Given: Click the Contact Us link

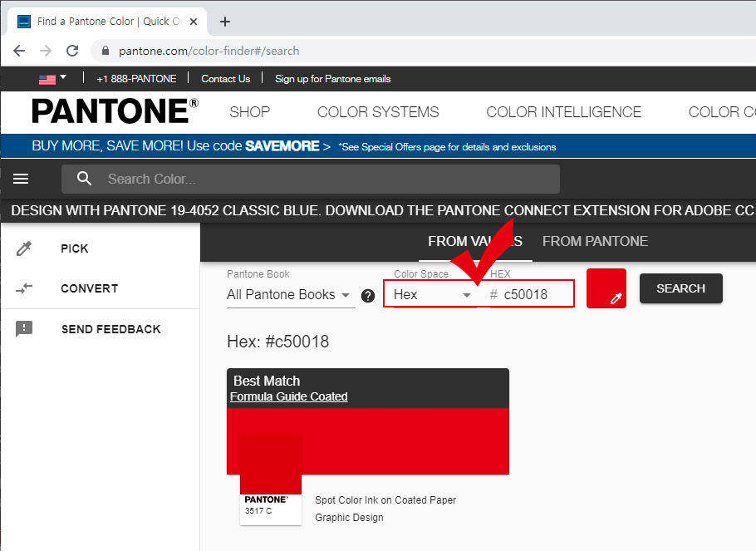Looking at the screenshot, I should 226,79.
